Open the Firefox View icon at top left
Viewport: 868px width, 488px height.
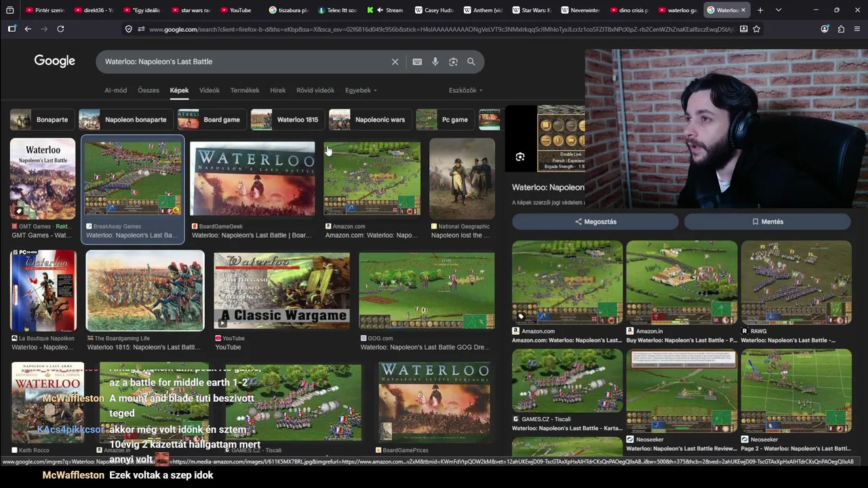point(9,10)
